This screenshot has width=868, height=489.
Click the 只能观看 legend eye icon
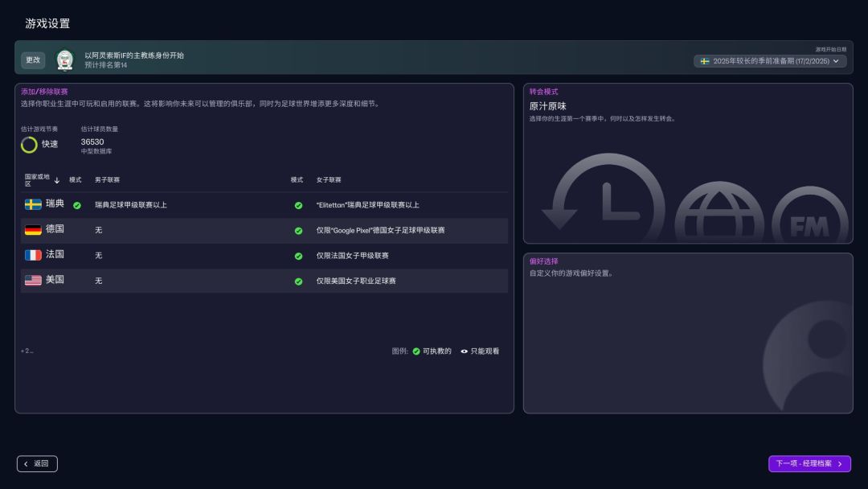[x=464, y=351]
